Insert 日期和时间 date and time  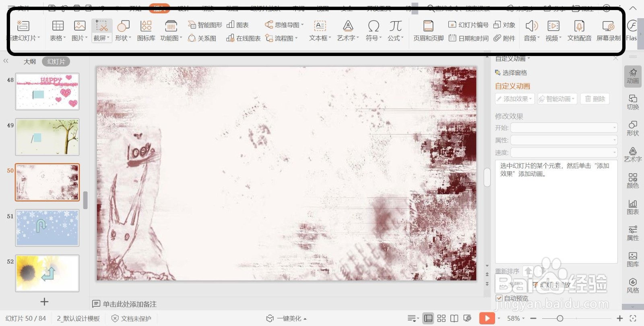[x=468, y=38]
